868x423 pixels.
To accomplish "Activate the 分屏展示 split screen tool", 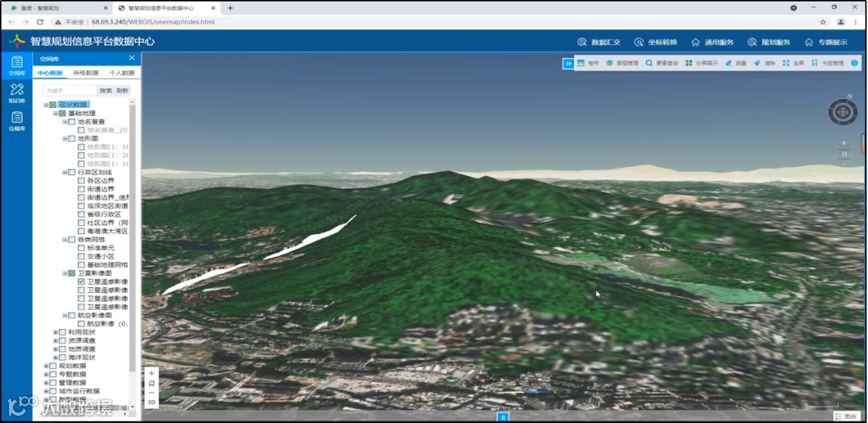I will click(x=702, y=63).
